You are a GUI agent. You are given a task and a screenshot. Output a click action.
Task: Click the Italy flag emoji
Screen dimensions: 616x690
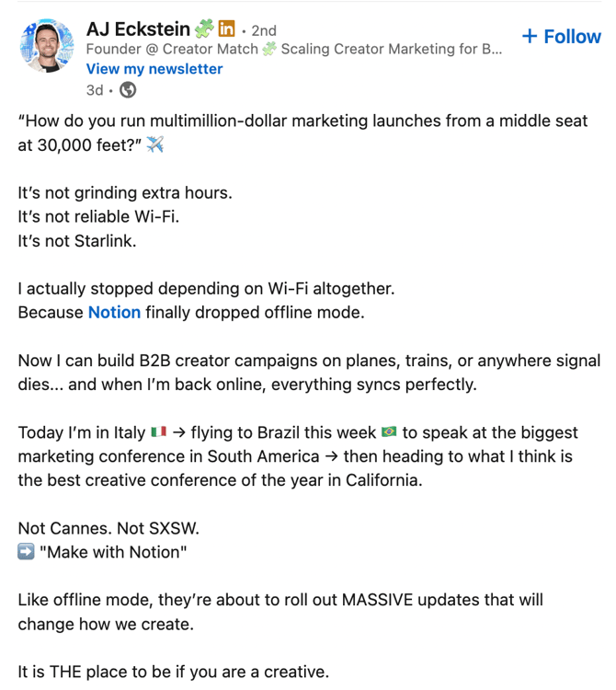pos(158,431)
